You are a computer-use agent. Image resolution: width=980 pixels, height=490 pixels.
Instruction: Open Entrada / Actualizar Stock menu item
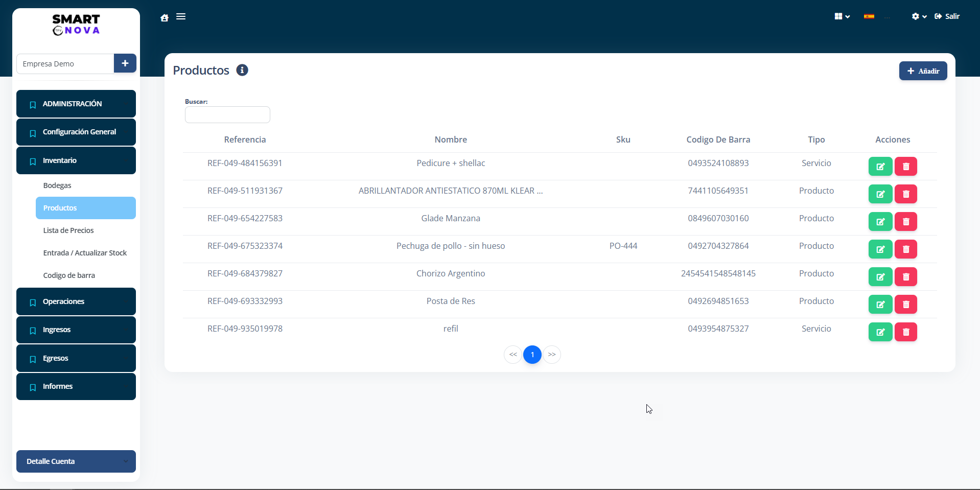pyautogui.click(x=85, y=253)
